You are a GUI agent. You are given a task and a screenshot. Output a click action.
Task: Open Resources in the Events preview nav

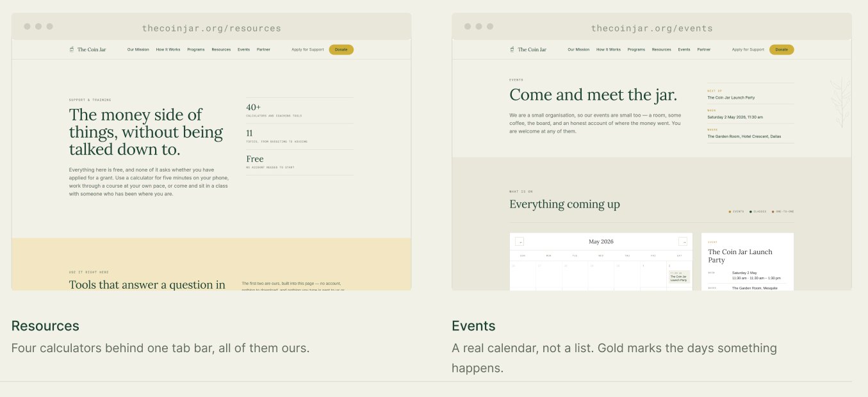(662, 49)
